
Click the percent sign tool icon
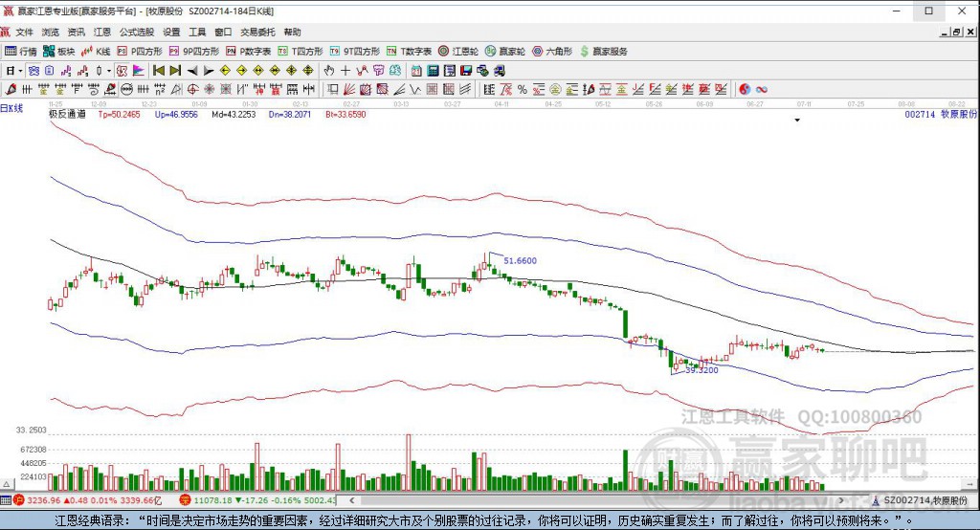522,89
